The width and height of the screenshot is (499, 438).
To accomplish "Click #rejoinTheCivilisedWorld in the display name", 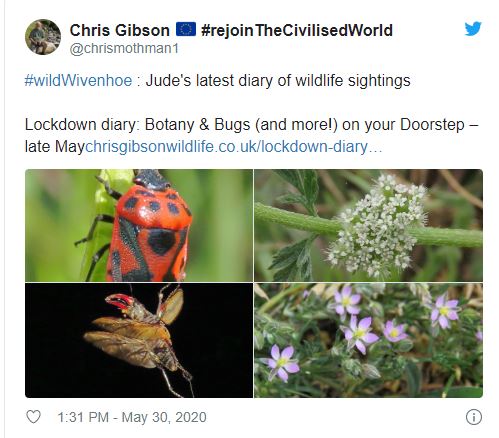I will click(x=297, y=30).
